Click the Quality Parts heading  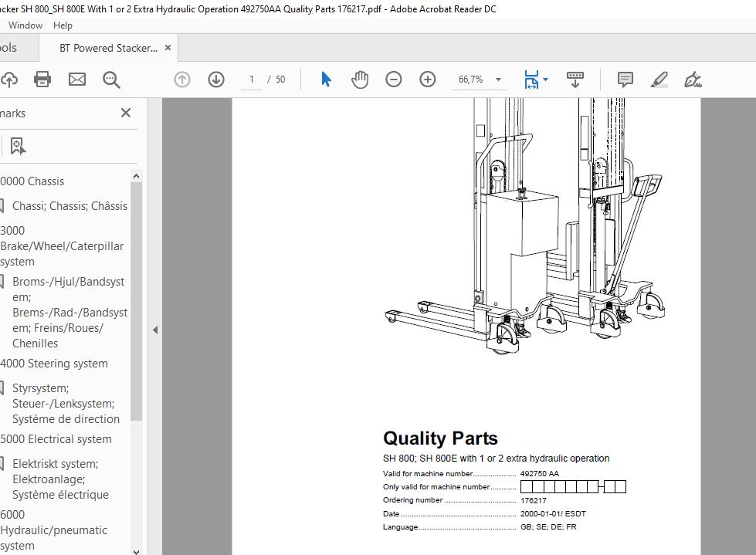click(x=440, y=438)
